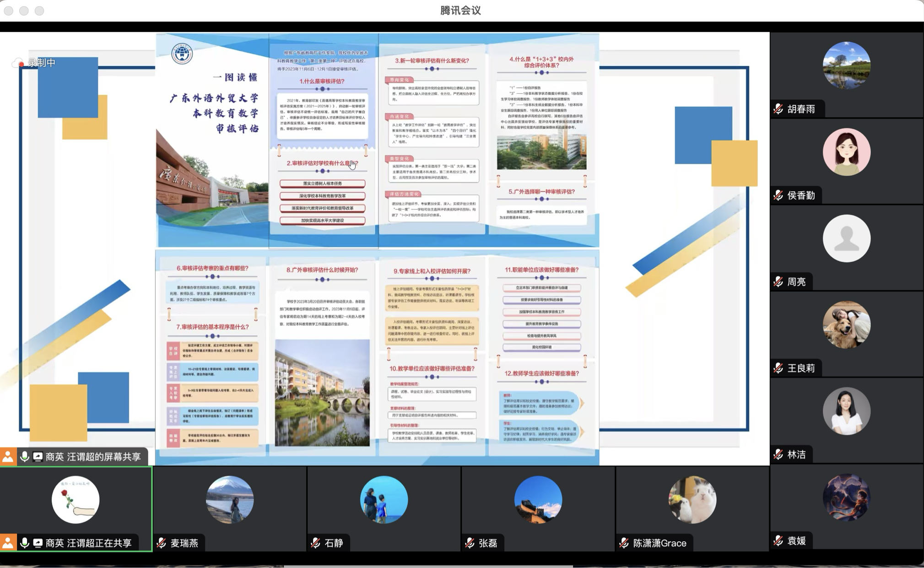Click section heading 1.什么是审核评估 in shared slide
This screenshot has height=568, width=924.
click(x=322, y=81)
